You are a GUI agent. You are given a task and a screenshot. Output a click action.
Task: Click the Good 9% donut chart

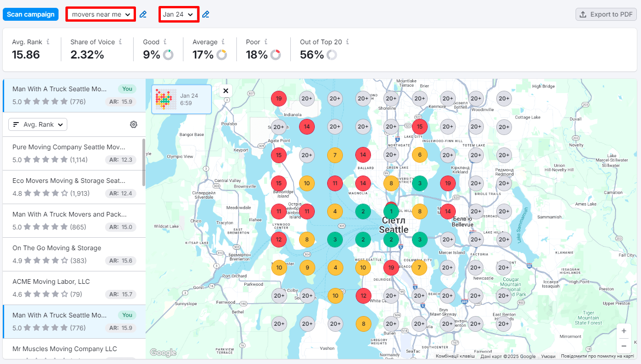click(168, 55)
